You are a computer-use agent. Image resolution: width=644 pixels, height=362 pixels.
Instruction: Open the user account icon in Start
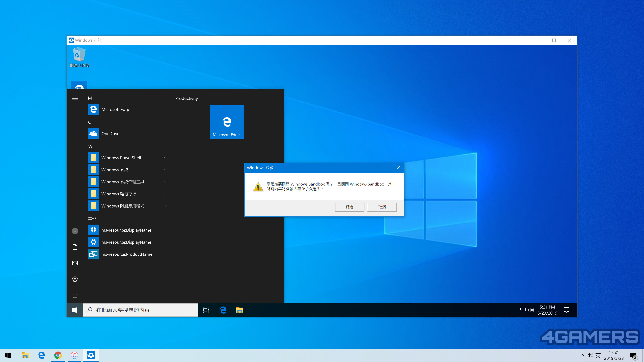(75, 231)
